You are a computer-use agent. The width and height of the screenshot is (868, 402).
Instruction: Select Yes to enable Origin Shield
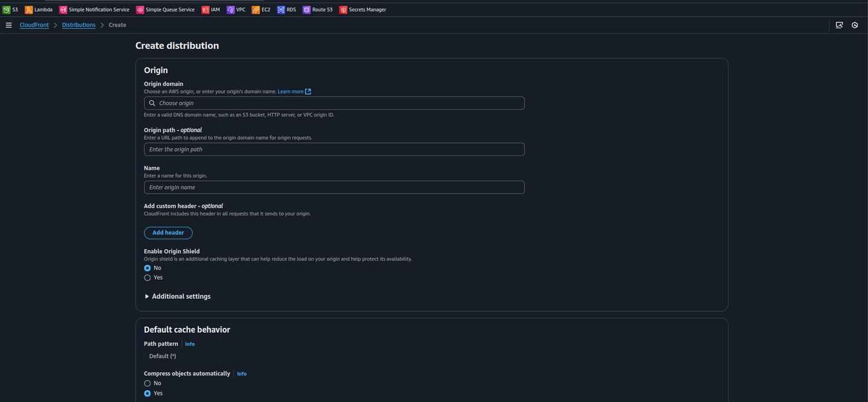click(148, 277)
